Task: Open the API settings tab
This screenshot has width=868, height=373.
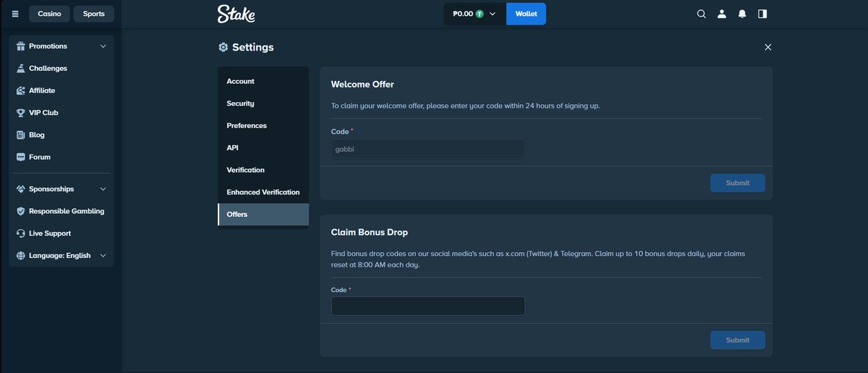Action: pyautogui.click(x=263, y=148)
